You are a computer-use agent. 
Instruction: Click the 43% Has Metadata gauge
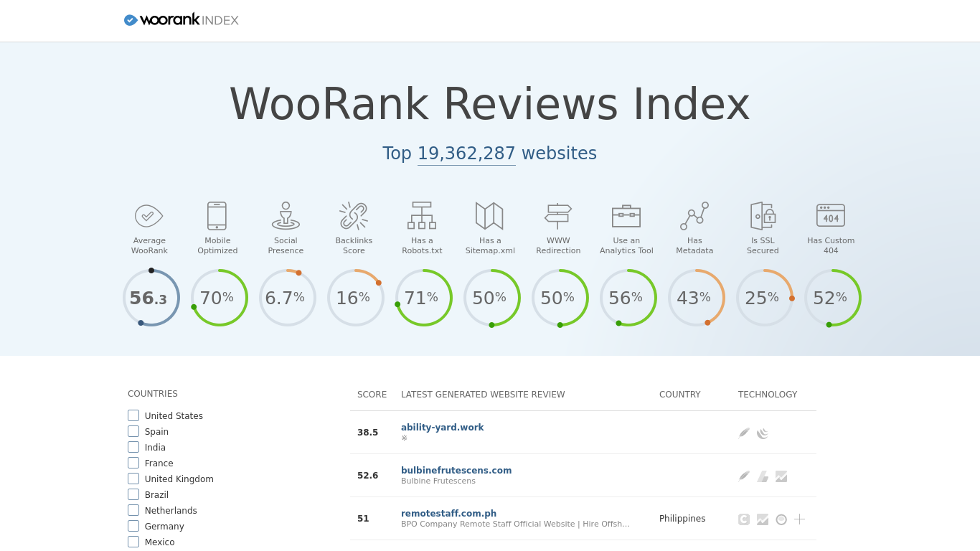pyautogui.click(x=696, y=298)
